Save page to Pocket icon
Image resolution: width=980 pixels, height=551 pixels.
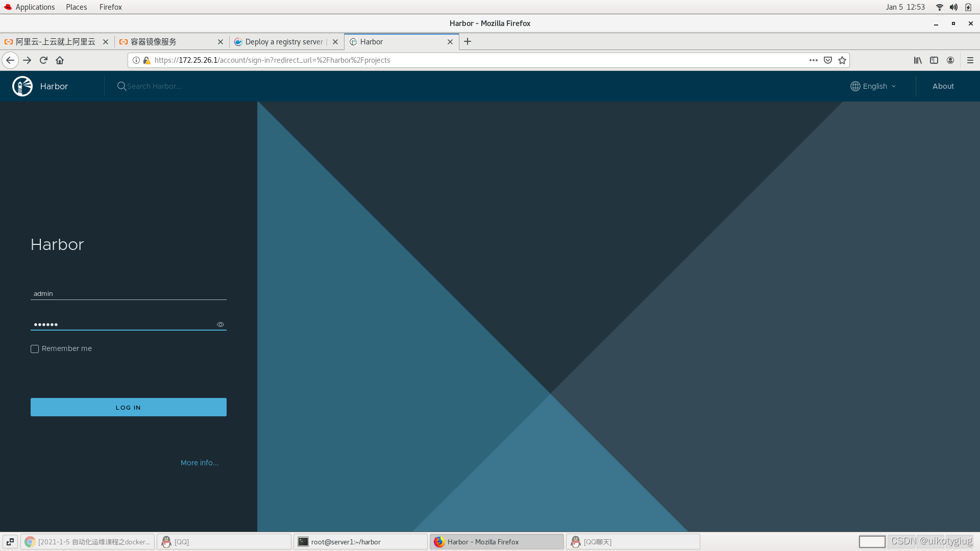click(828, 60)
